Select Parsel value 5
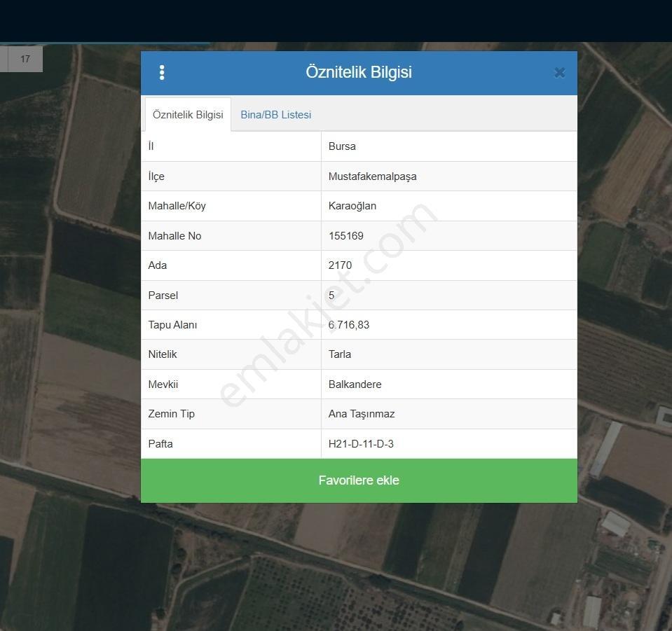Screen dimensions: 672x631 (x=331, y=295)
